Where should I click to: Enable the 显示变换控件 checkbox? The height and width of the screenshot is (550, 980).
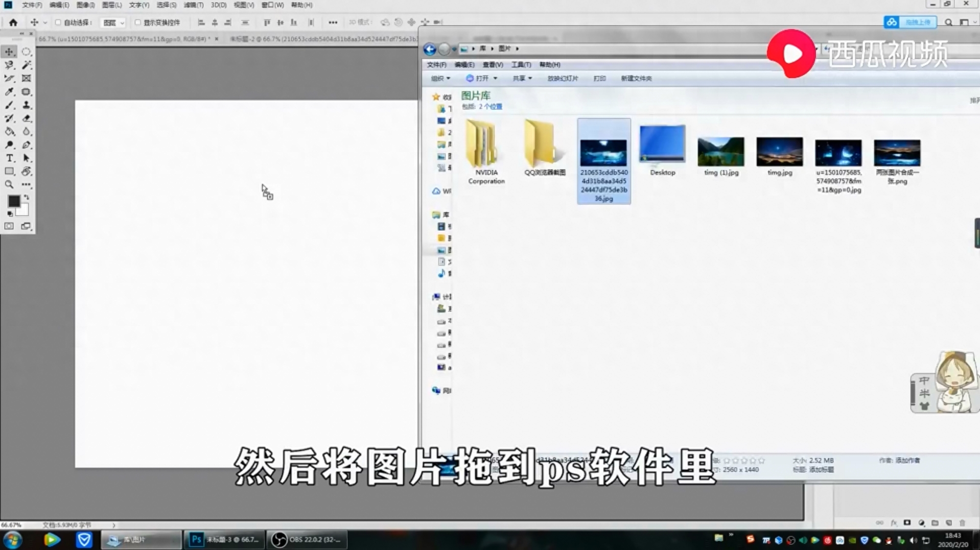tap(137, 22)
